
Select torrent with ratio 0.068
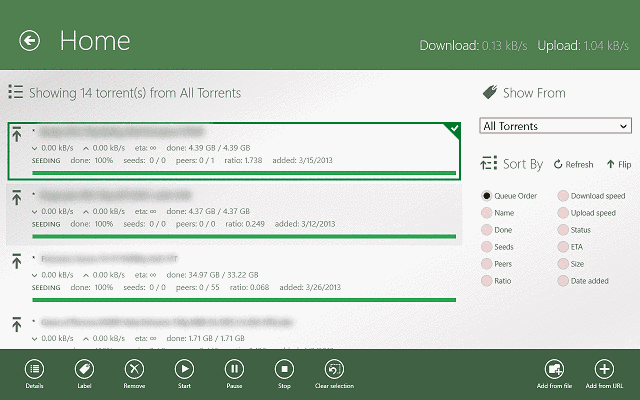234,278
